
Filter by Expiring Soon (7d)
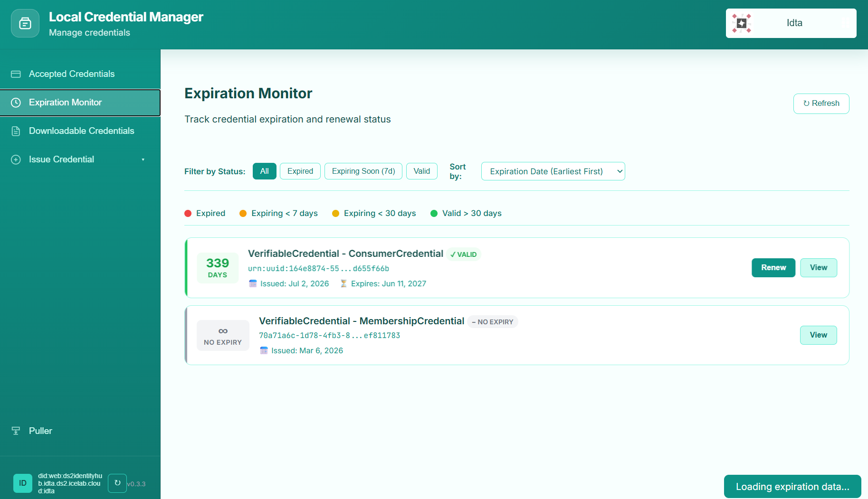tap(363, 171)
